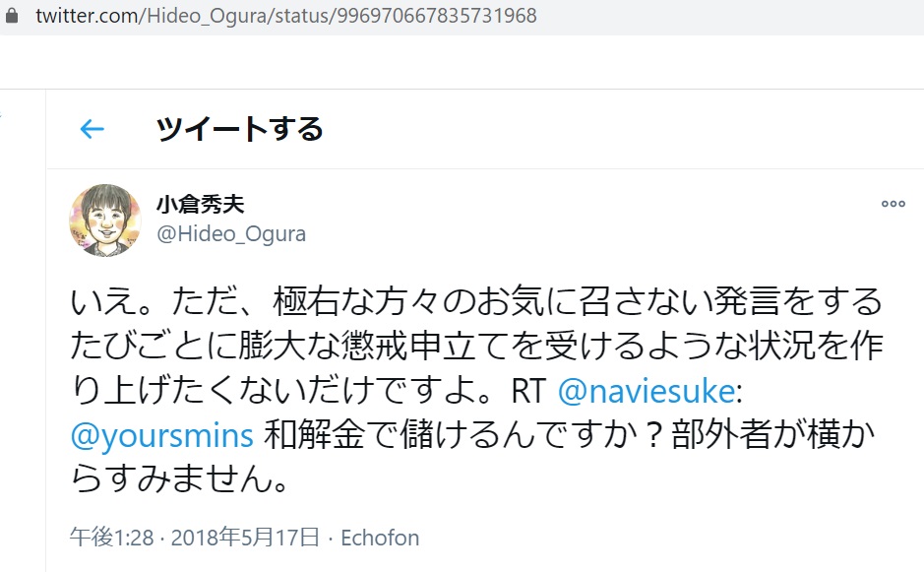Click the date 2018年5月17日
Image resolution: width=924 pixels, height=572 pixels.
coord(245,538)
